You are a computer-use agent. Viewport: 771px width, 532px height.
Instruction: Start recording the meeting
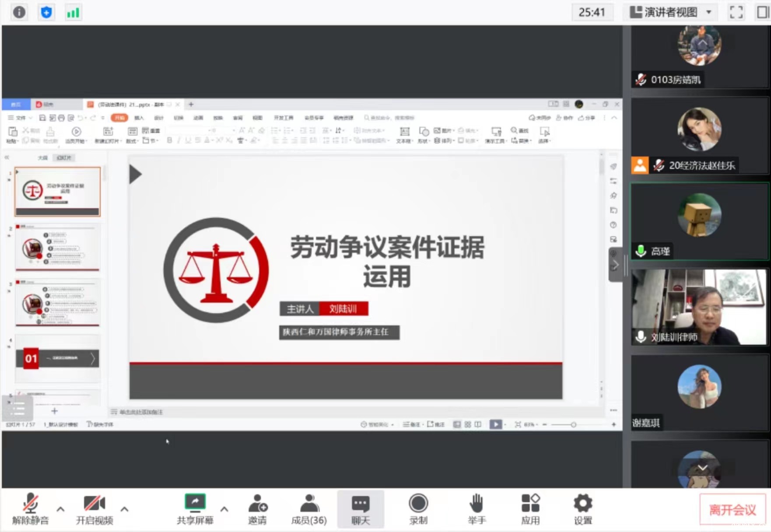418,508
